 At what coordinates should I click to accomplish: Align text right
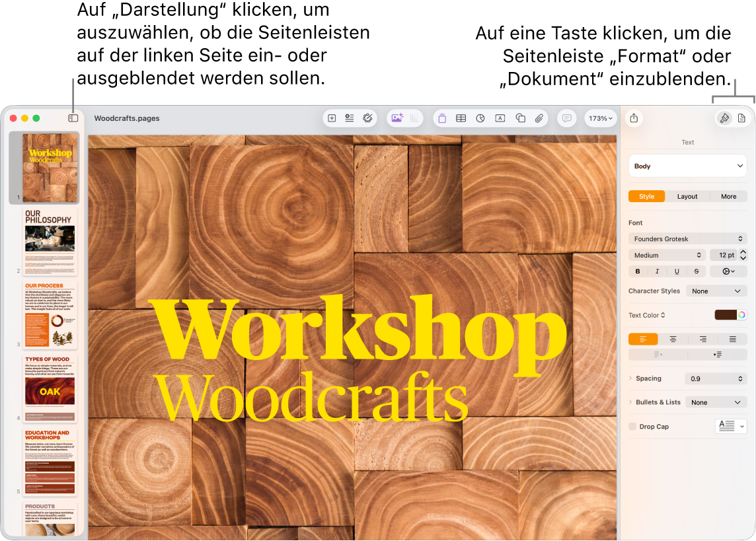point(703,339)
